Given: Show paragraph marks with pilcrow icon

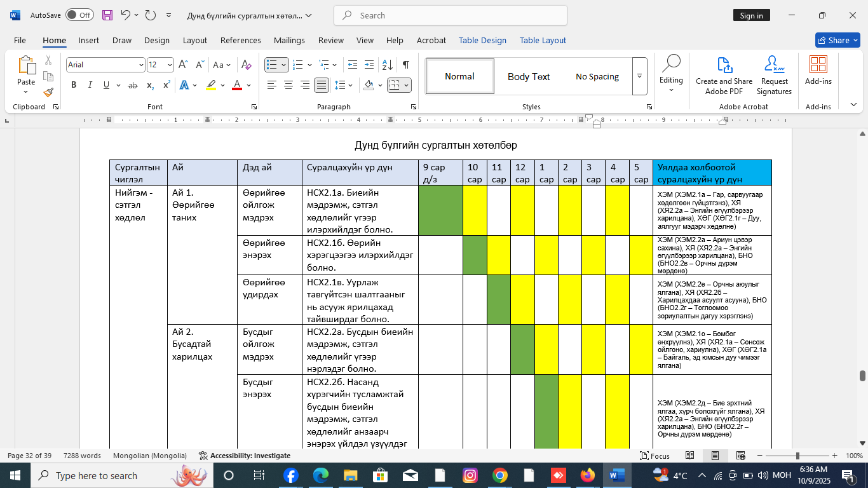Looking at the screenshot, I should click(x=405, y=65).
